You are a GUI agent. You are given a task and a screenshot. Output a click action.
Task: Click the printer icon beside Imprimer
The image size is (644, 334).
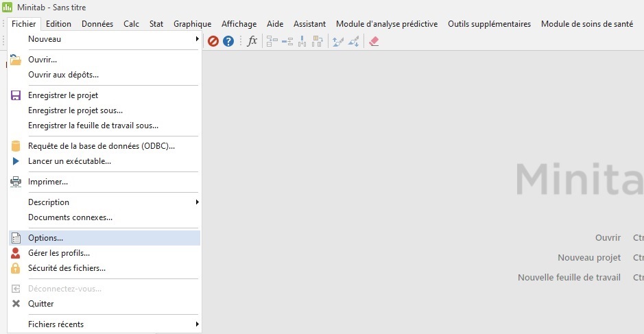pos(16,182)
